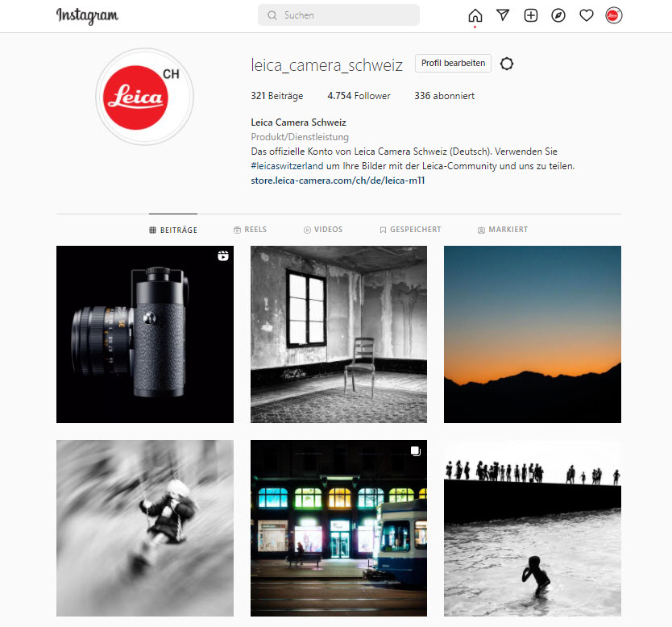Open the Markiert tab
This screenshot has width=672, height=627.
[x=503, y=230]
